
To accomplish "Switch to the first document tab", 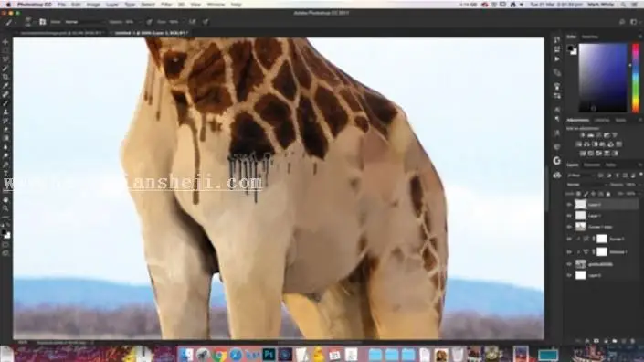I will (61, 33).
